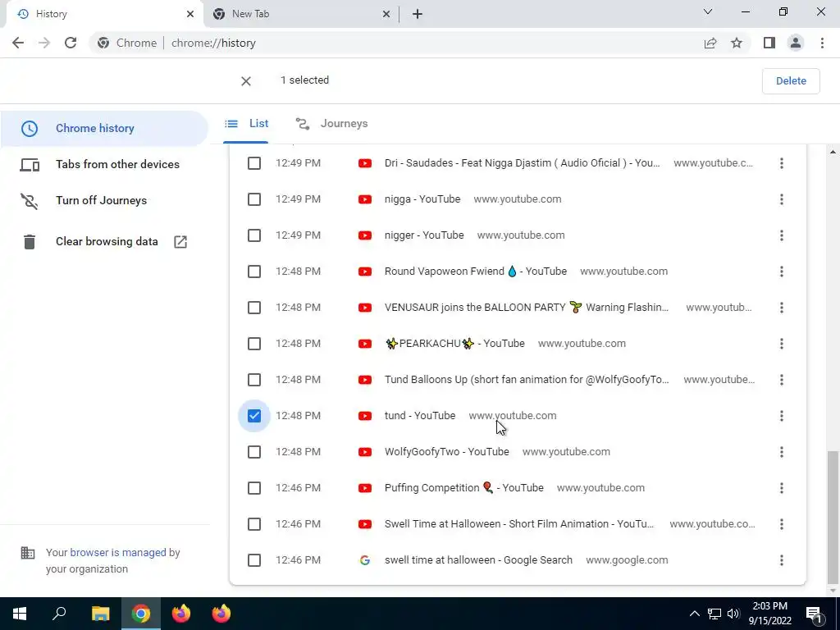Open more actions for Tund Balloons Up
This screenshot has height=630, width=840.
pos(782,380)
